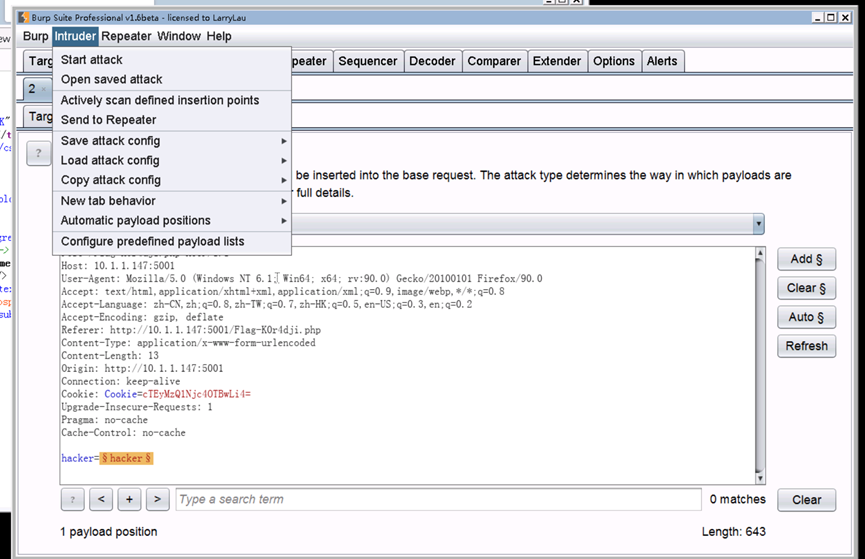Open search help question icon
865x559 pixels.
pyautogui.click(x=73, y=499)
